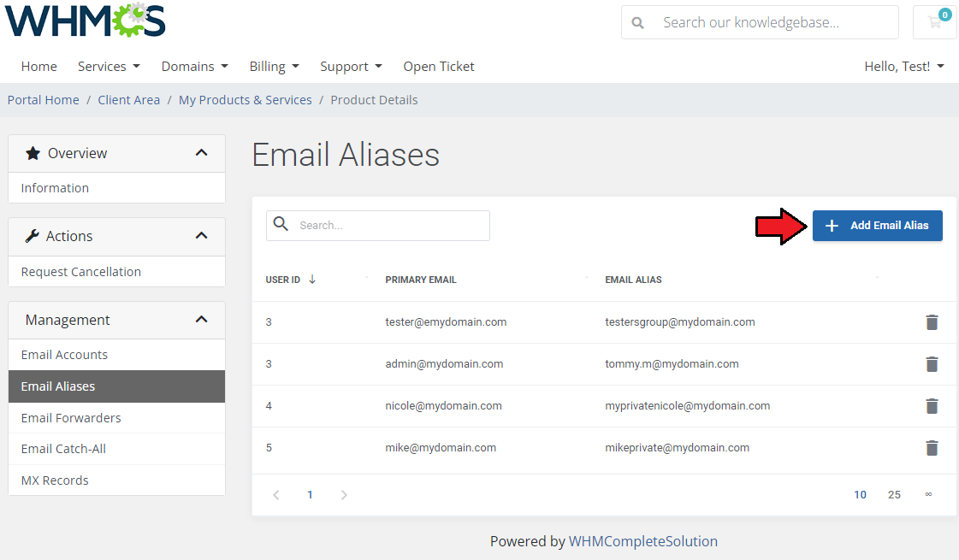Collapse the Management sidebar panel

[x=201, y=320]
